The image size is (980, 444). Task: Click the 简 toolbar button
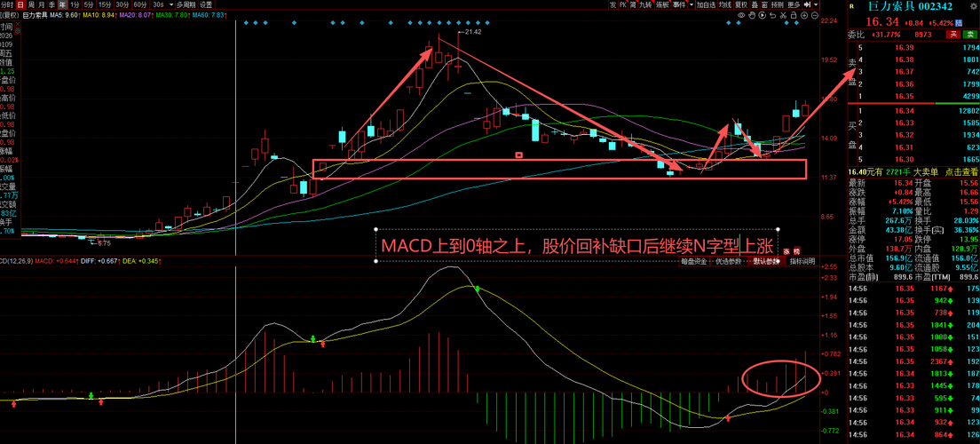(633, 5)
